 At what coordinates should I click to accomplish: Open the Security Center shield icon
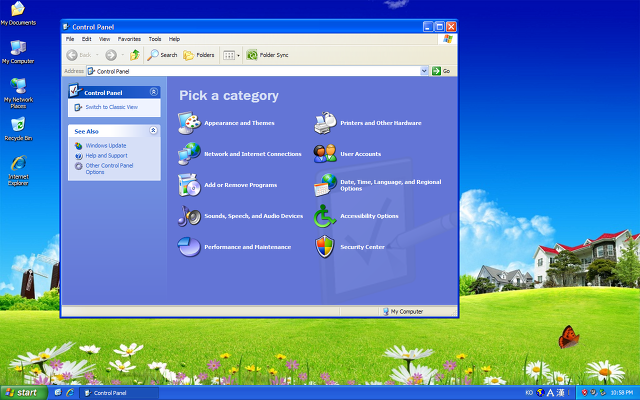(x=325, y=247)
